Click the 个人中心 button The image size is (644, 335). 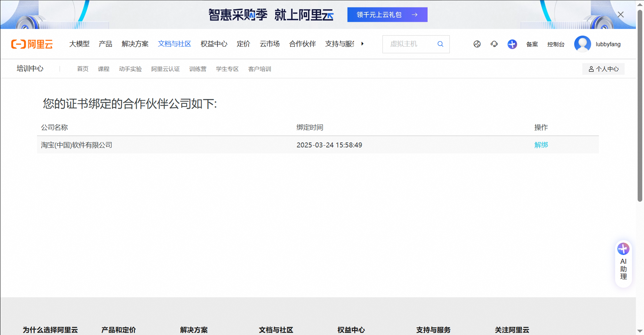coord(603,69)
